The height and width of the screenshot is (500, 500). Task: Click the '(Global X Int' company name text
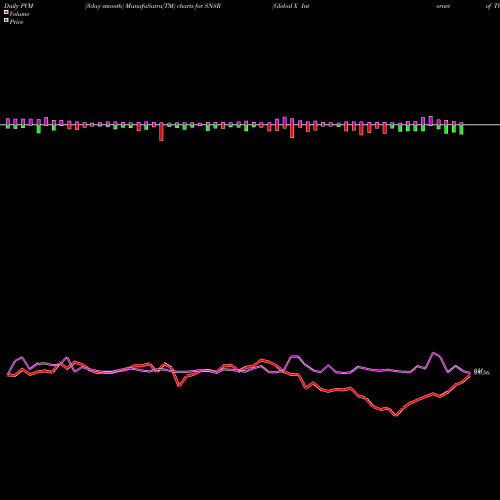point(291,6)
